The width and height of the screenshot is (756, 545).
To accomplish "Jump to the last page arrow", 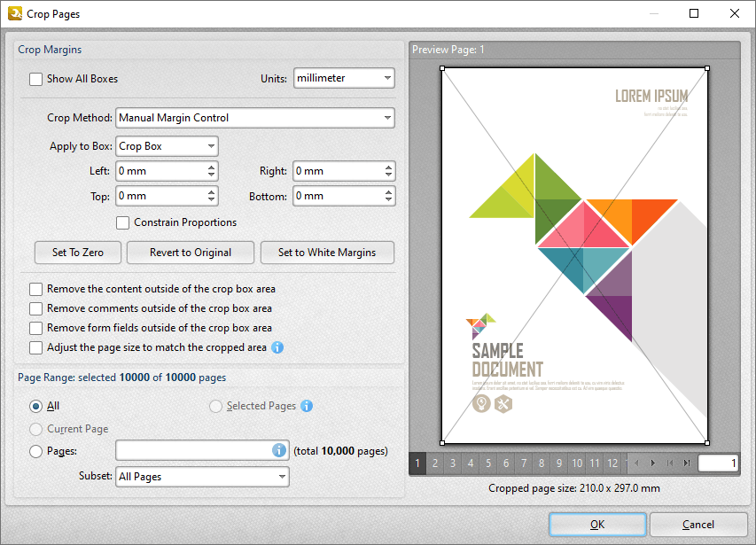I will (x=687, y=463).
